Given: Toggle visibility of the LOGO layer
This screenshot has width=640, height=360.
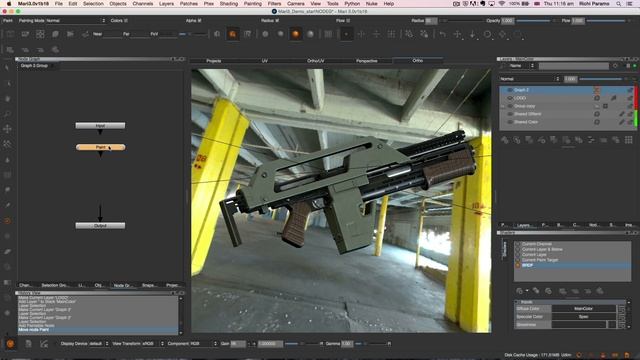Looking at the screenshot, I should point(510,98).
